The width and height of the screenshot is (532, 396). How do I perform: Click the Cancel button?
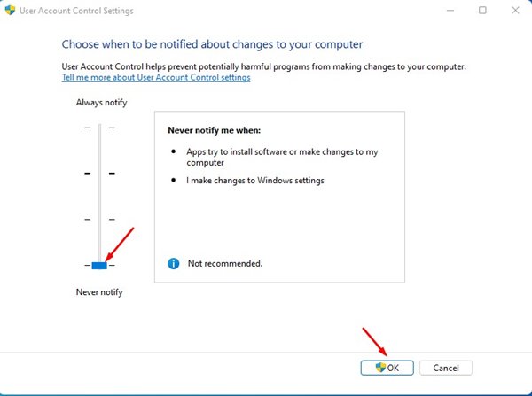(446, 367)
